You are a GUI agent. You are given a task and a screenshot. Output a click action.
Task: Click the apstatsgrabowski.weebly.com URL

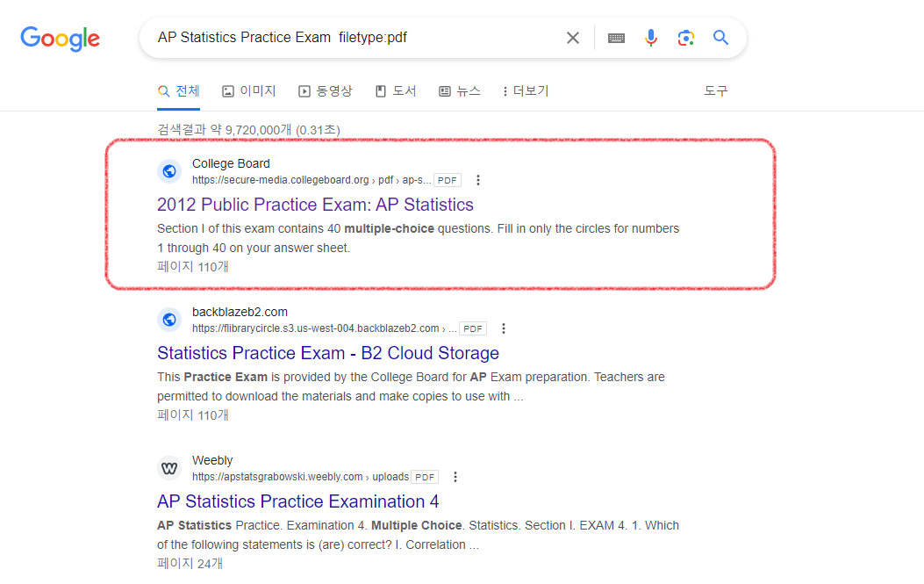pyautogui.click(x=300, y=477)
